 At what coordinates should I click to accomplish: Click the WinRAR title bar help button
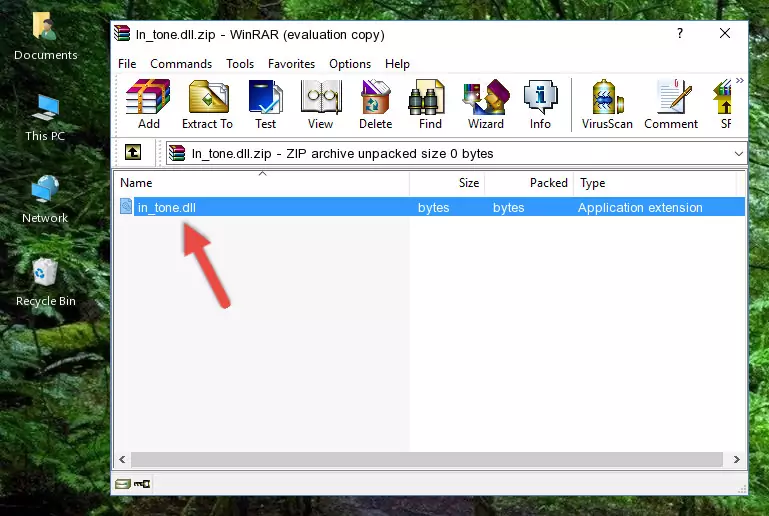[680, 33]
